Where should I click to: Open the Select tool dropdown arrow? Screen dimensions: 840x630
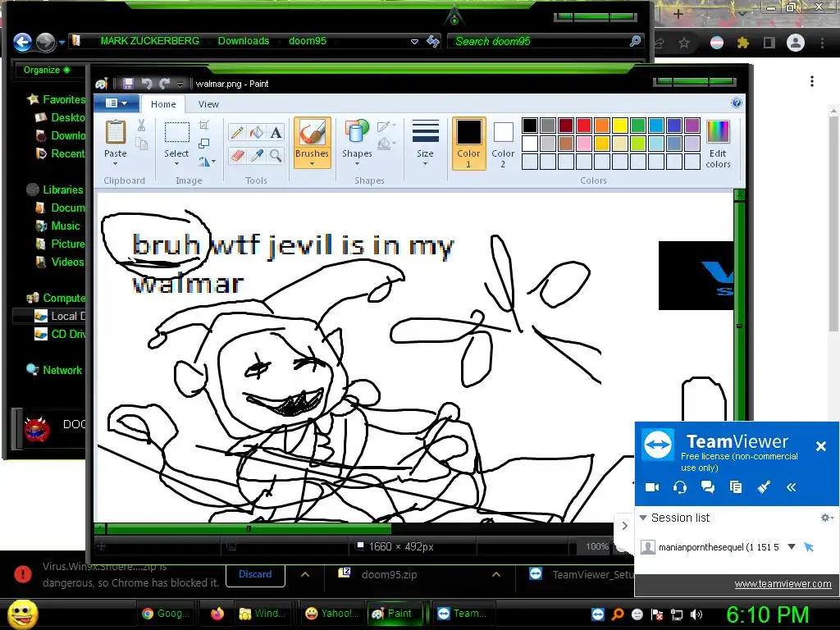176,163
